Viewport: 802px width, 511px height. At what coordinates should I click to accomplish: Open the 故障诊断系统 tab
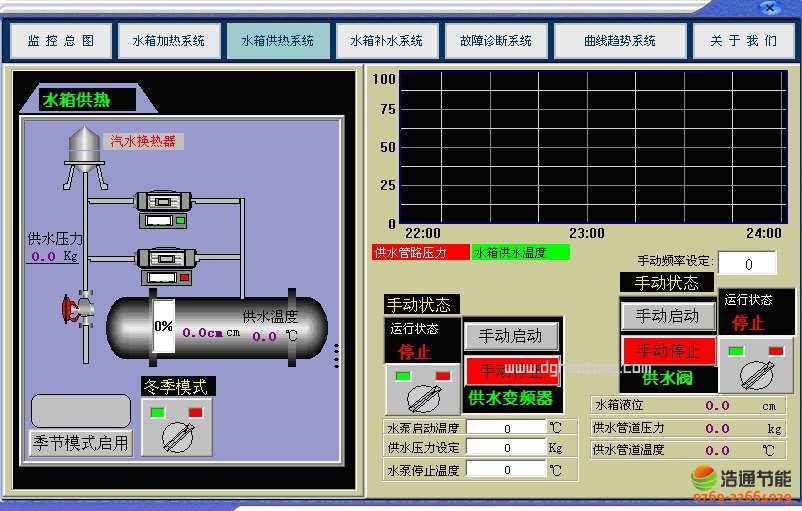coord(495,42)
